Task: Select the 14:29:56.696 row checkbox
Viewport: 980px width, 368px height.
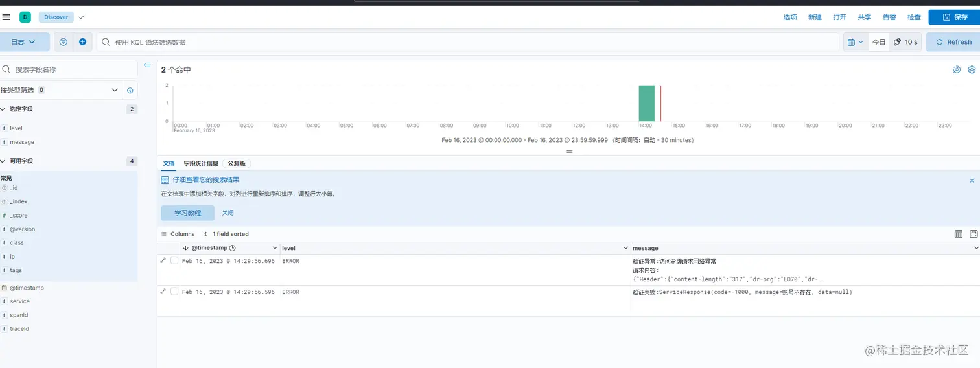Action: 174,260
